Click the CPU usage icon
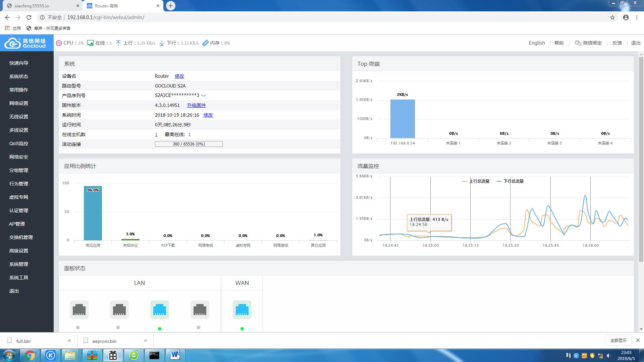The height and width of the screenshot is (362, 644). (x=59, y=43)
